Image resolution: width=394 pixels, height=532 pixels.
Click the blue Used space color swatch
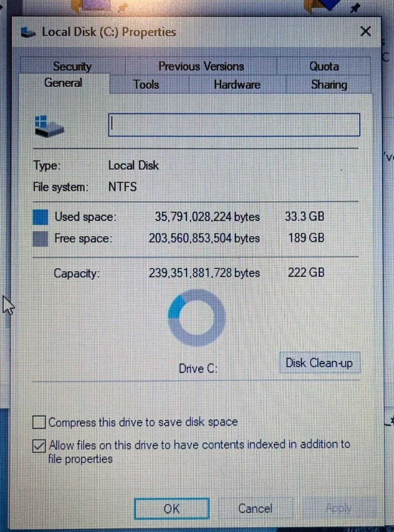click(40, 217)
